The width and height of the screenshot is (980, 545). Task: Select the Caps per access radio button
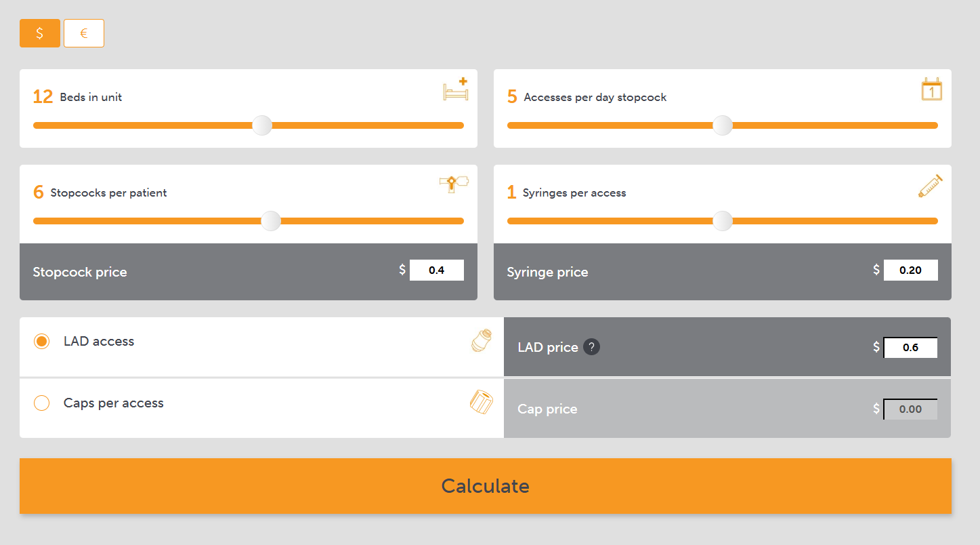42,403
